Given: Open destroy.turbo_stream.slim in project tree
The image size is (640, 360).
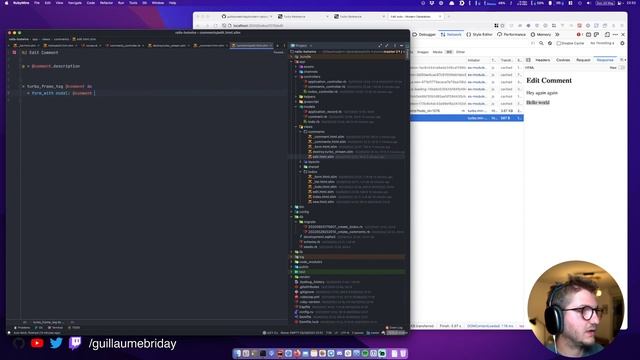Looking at the screenshot, I should click(x=333, y=152).
